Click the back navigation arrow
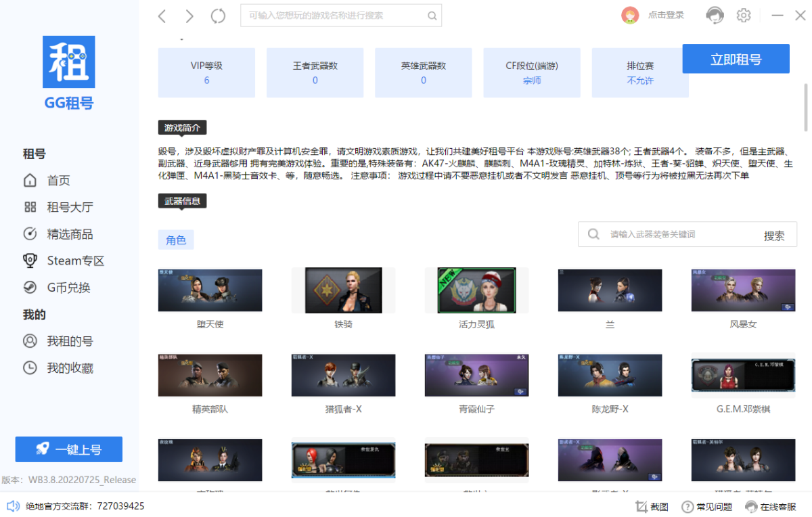 162,16
